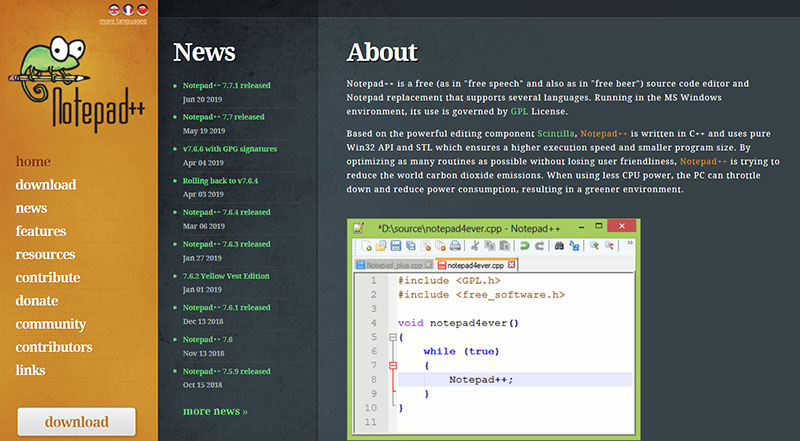
Task: Click Zoom In icon in editor toolbar
Action: pyautogui.click(x=594, y=245)
